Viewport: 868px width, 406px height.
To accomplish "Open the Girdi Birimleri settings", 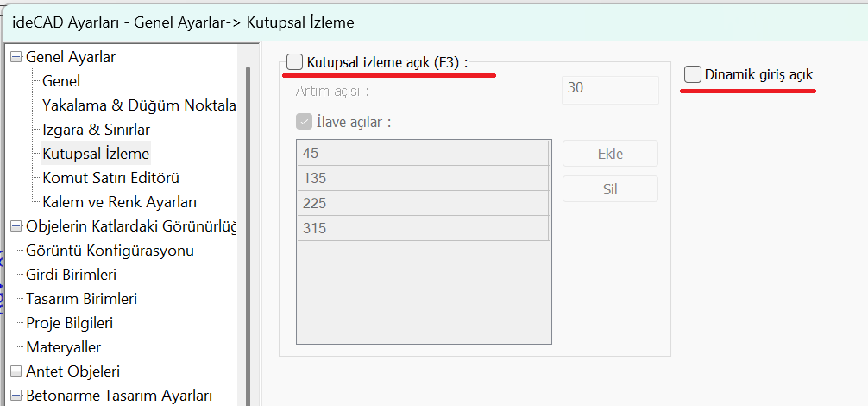I will click(x=72, y=275).
